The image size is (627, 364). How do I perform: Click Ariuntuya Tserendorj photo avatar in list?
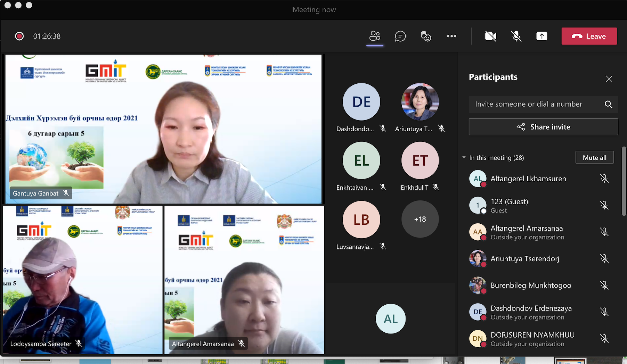click(x=478, y=258)
